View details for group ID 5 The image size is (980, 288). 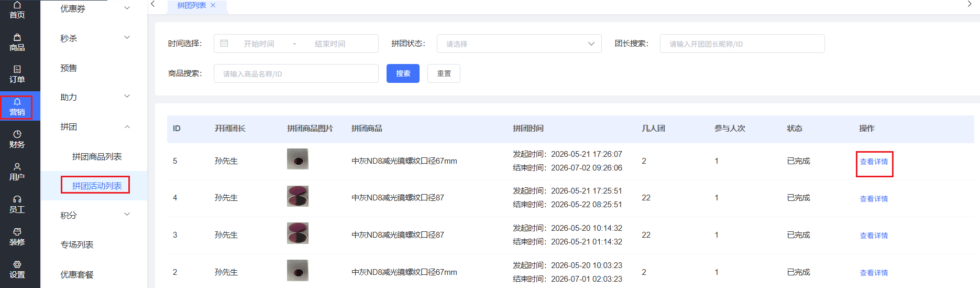coord(874,162)
